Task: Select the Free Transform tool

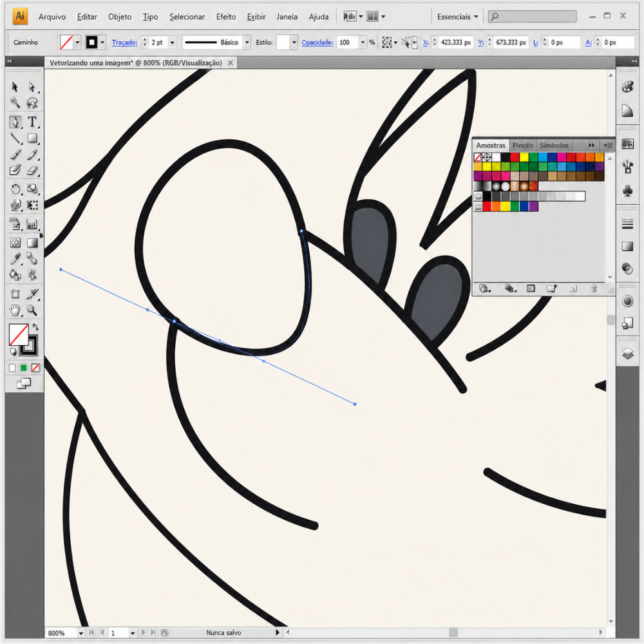Action: (32, 205)
